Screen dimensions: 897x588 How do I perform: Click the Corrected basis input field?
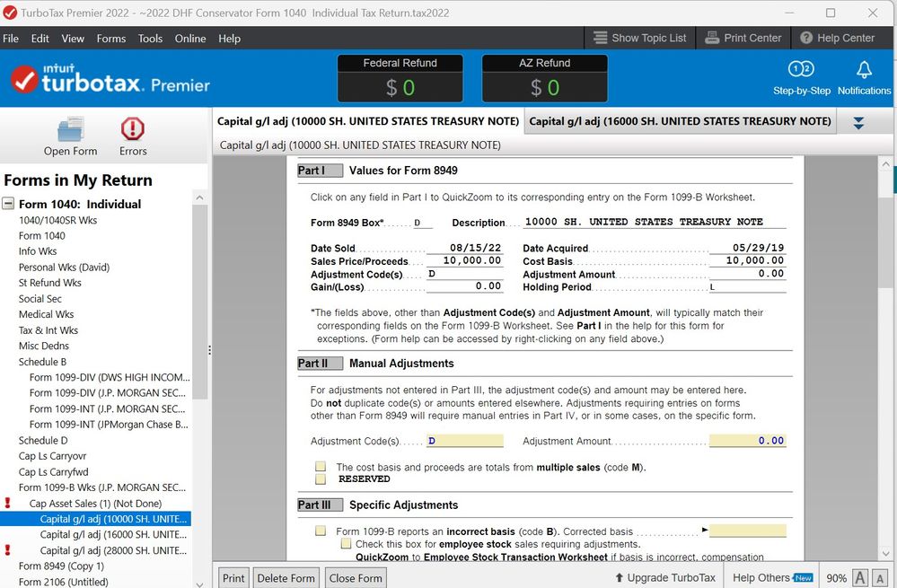coord(747,531)
